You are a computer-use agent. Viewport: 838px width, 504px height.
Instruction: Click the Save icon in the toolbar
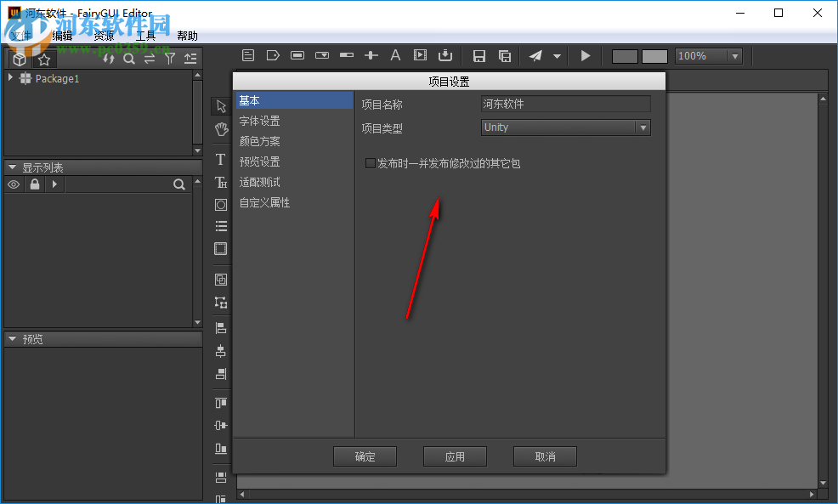478,55
